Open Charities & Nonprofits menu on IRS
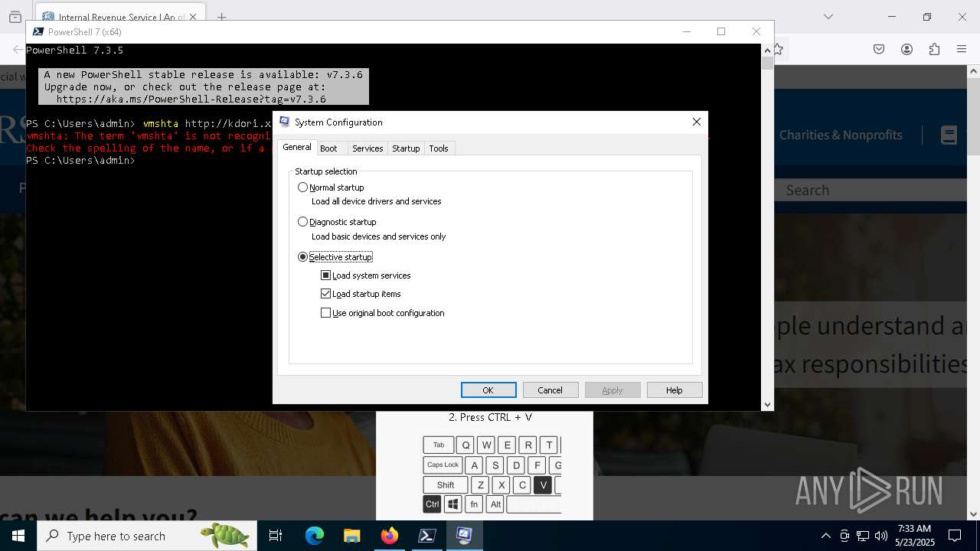Image resolution: width=980 pixels, height=551 pixels. coord(841,135)
